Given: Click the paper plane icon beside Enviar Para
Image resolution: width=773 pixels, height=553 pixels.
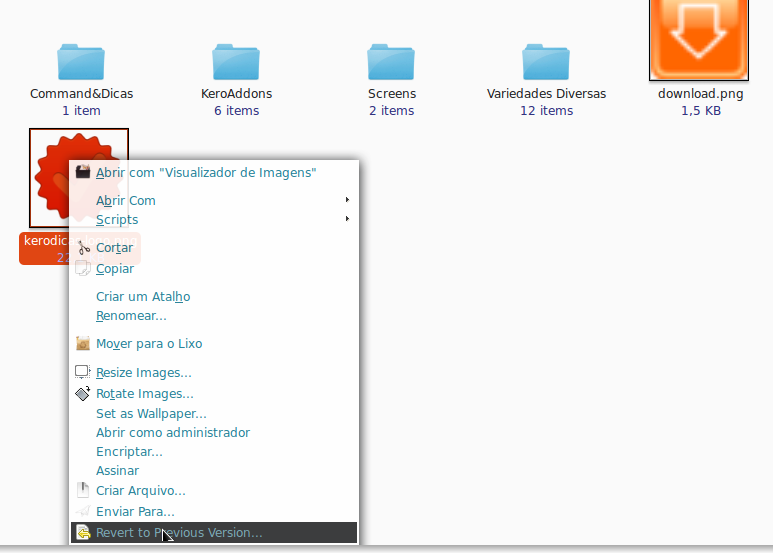Looking at the screenshot, I should [83, 511].
